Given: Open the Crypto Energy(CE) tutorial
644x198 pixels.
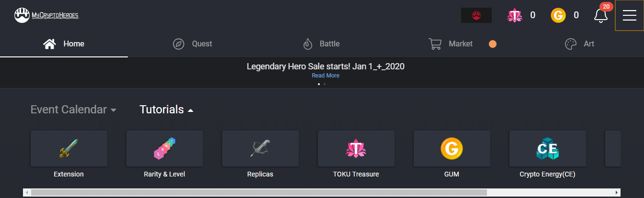Looking at the screenshot, I should [547, 149].
